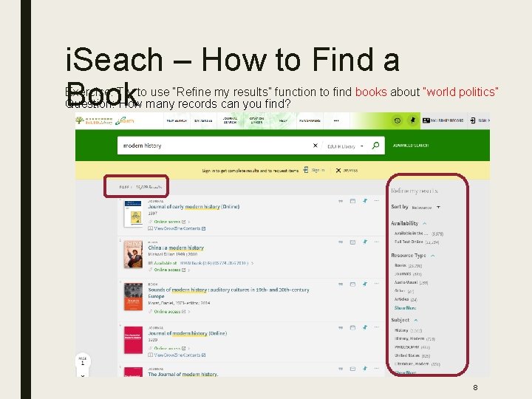Expand China: a modern history availability chevron
This screenshot has height=399, width=532.
pyautogui.click(x=253, y=263)
